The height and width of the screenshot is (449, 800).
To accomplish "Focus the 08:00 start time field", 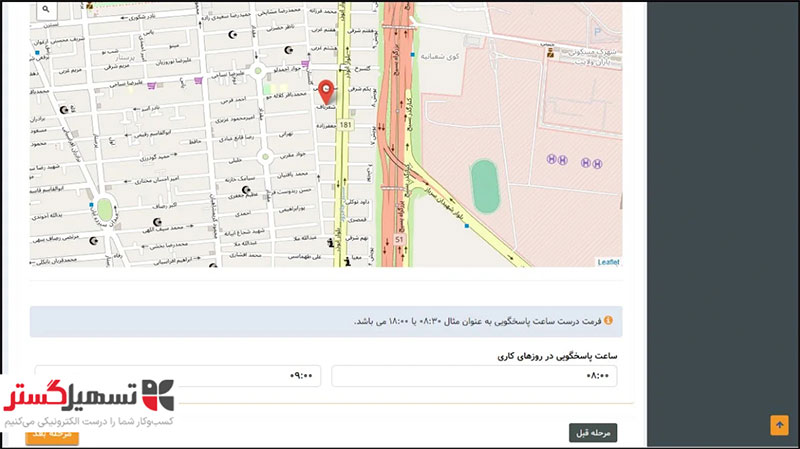I will [x=475, y=376].
